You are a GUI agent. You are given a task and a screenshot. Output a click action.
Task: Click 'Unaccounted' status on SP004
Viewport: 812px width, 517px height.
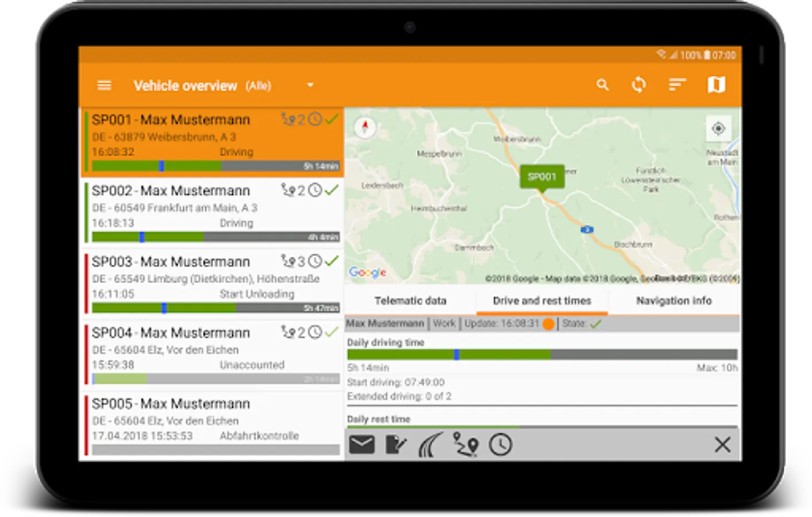coord(252,365)
